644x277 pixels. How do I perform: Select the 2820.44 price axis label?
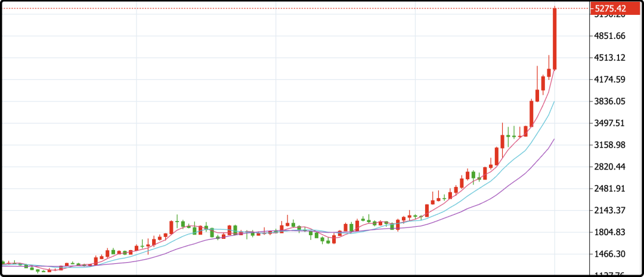coord(609,167)
